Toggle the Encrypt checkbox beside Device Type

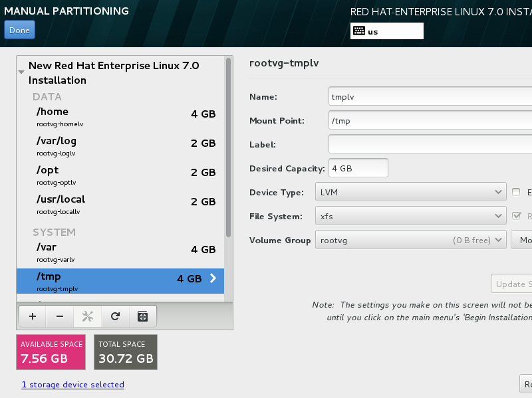pyautogui.click(x=517, y=193)
